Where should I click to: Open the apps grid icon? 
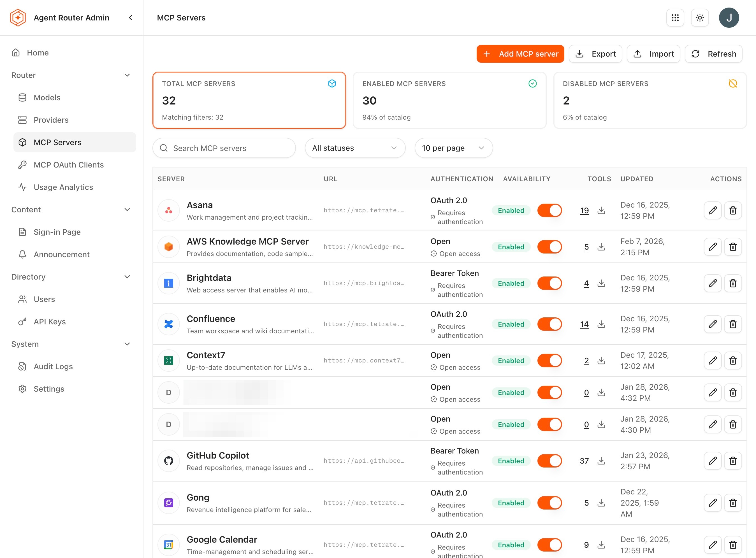point(675,18)
